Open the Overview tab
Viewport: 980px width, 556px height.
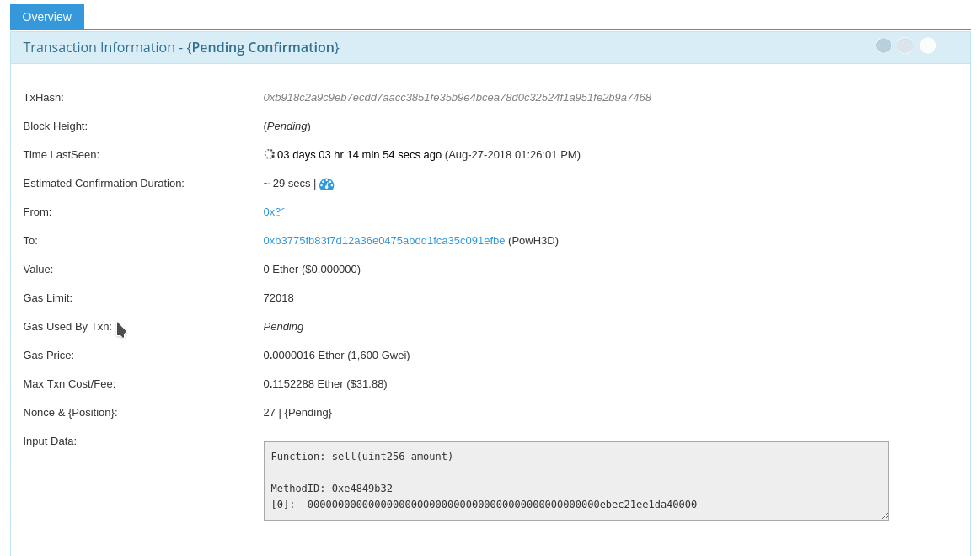point(47,17)
